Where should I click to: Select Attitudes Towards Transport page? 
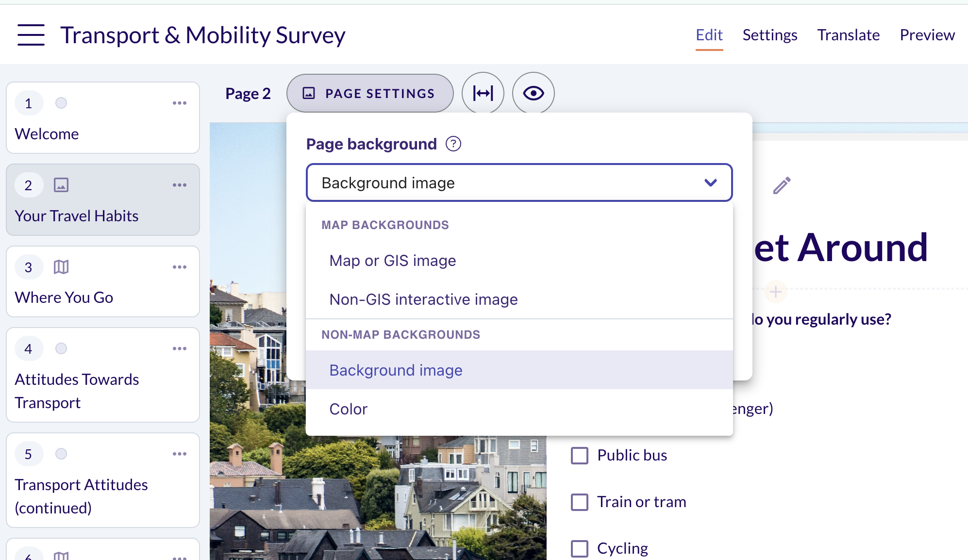point(103,375)
